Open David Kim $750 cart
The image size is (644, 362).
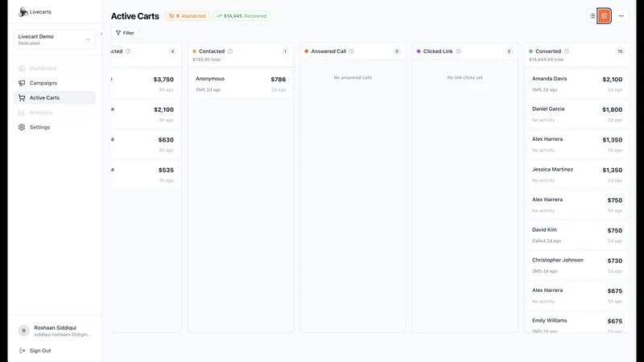point(577,235)
